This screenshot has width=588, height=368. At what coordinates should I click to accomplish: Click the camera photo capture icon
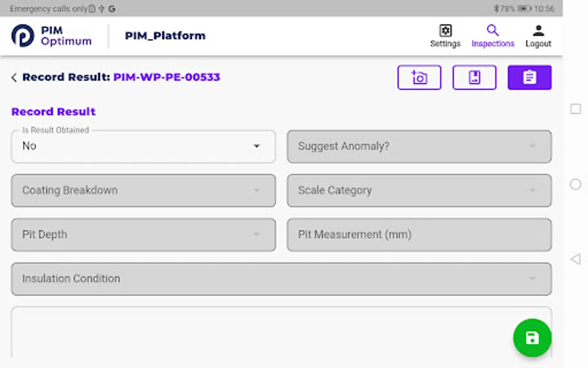coord(419,77)
